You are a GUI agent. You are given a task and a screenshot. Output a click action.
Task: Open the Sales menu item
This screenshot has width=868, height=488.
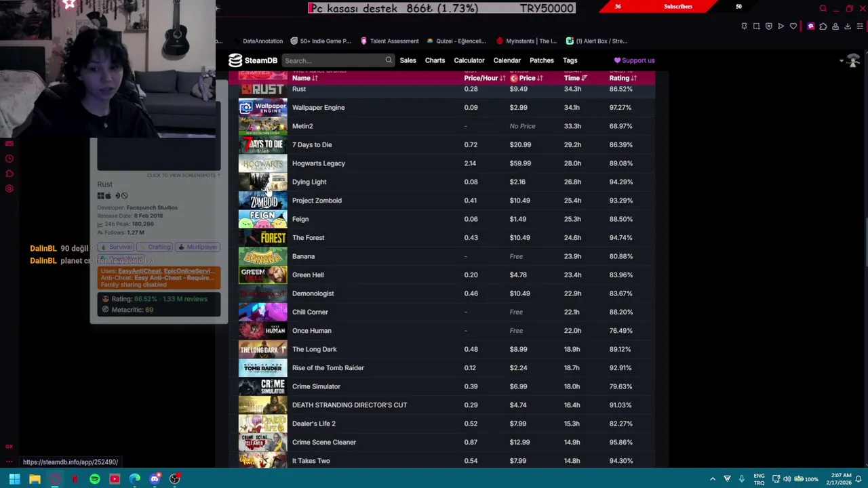408,60
